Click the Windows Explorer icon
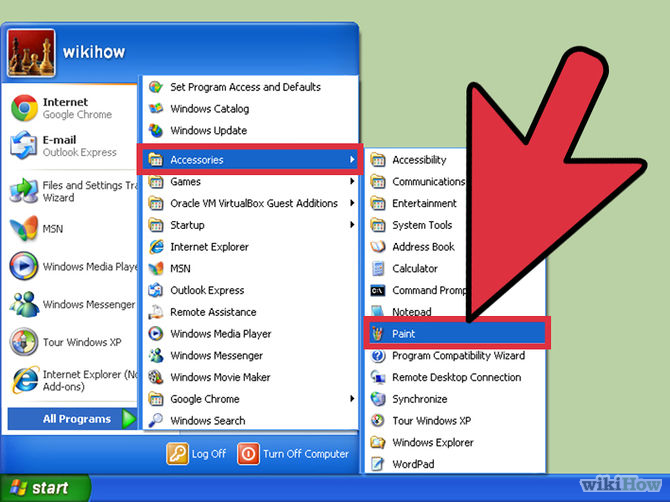This screenshot has width=670, height=502. [378, 442]
